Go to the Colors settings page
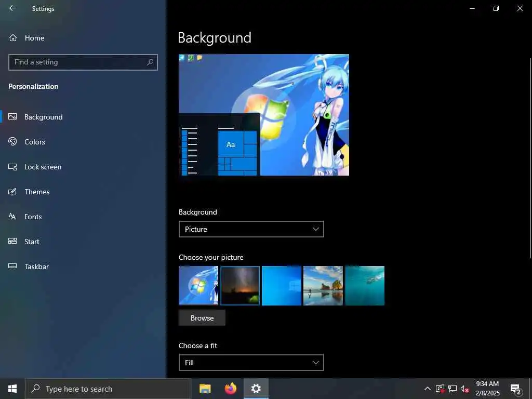The height and width of the screenshot is (399, 532). tap(83, 142)
